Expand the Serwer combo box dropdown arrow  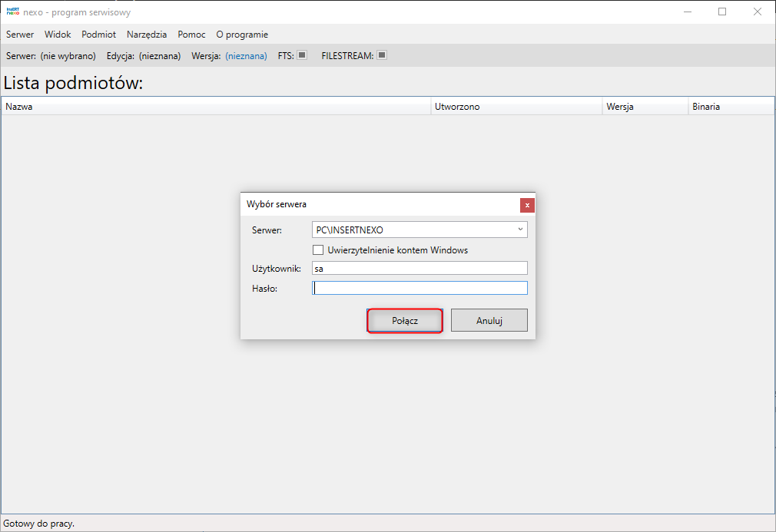[x=520, y=230]
